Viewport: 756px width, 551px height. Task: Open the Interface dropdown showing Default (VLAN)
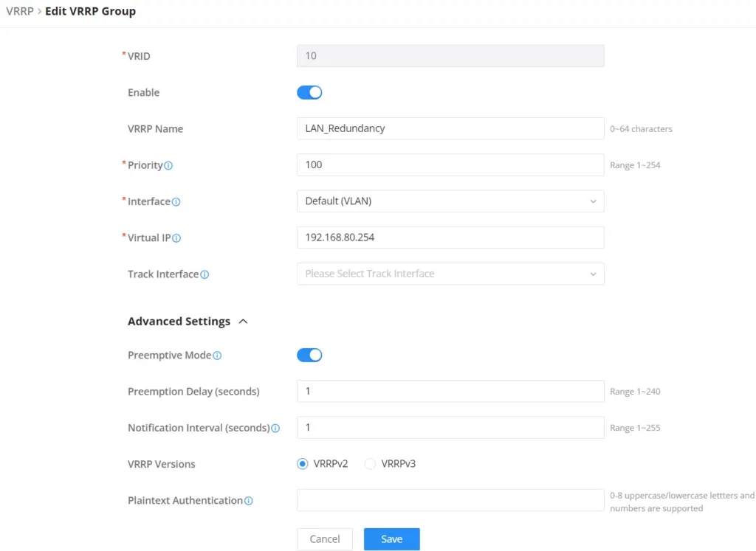coord(450,201)
